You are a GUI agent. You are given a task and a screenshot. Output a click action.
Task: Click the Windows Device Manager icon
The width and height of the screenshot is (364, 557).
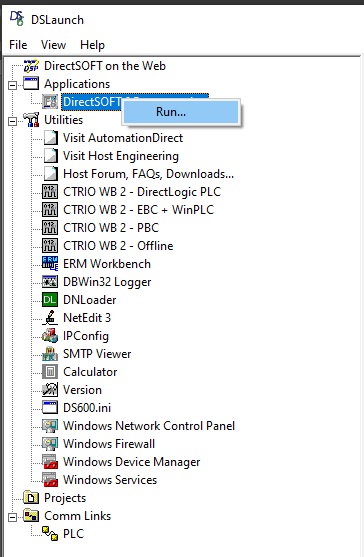pos(50,462)
